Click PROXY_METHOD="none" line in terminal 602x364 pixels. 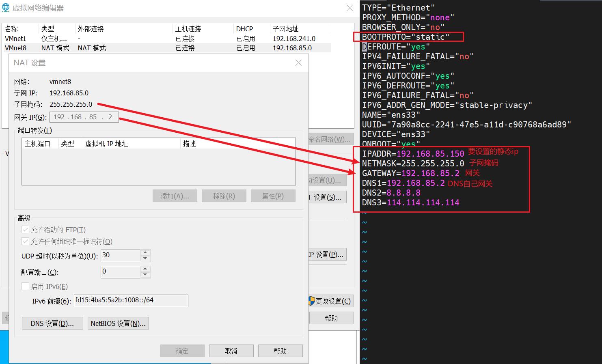coord(408,17)
